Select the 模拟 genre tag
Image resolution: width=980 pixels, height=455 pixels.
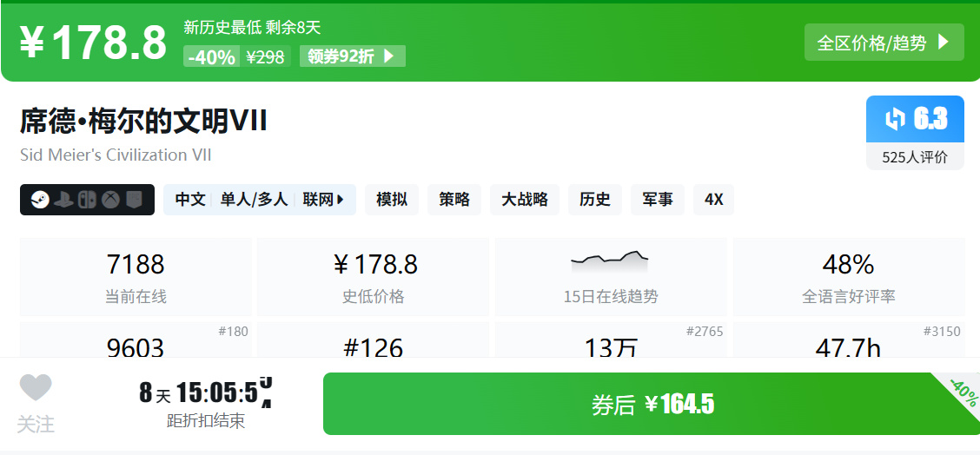click(392, 200)
